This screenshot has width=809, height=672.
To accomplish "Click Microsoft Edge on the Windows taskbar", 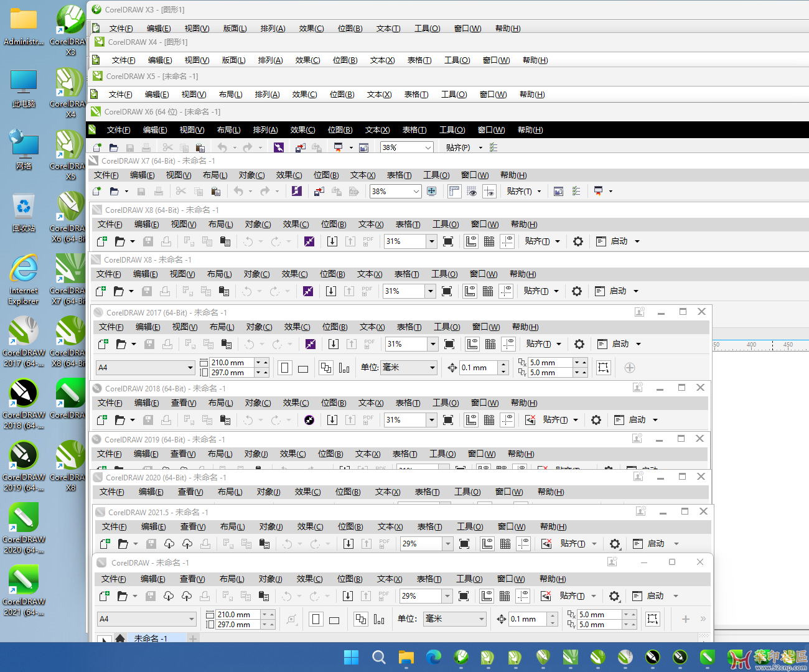I will (x=434, y=656).
